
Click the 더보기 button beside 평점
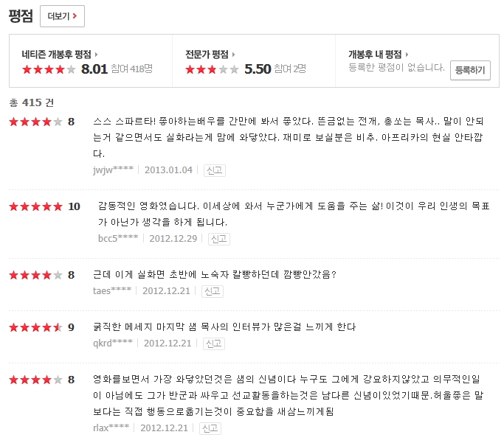tap(62, 15)
